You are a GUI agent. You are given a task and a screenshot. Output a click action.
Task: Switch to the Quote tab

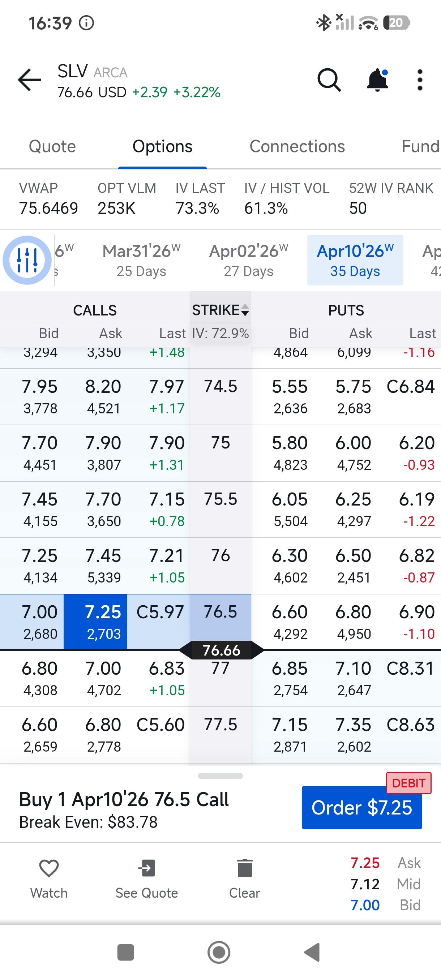coord(52,146)
